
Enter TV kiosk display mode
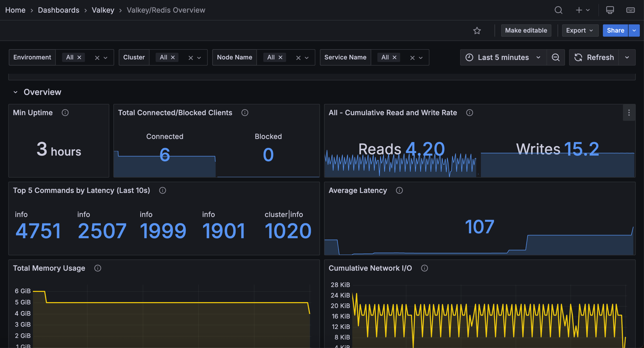[x=610, y=10]
